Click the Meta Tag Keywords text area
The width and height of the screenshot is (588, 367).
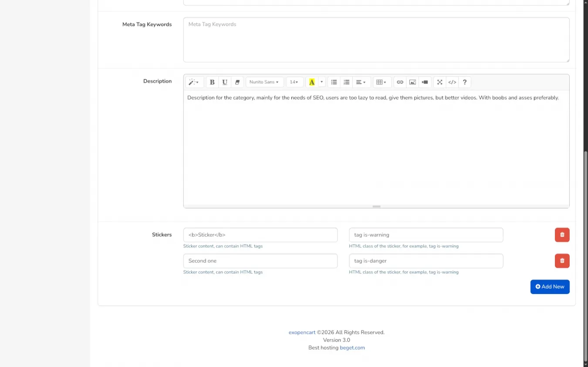(x=376, y=40)
